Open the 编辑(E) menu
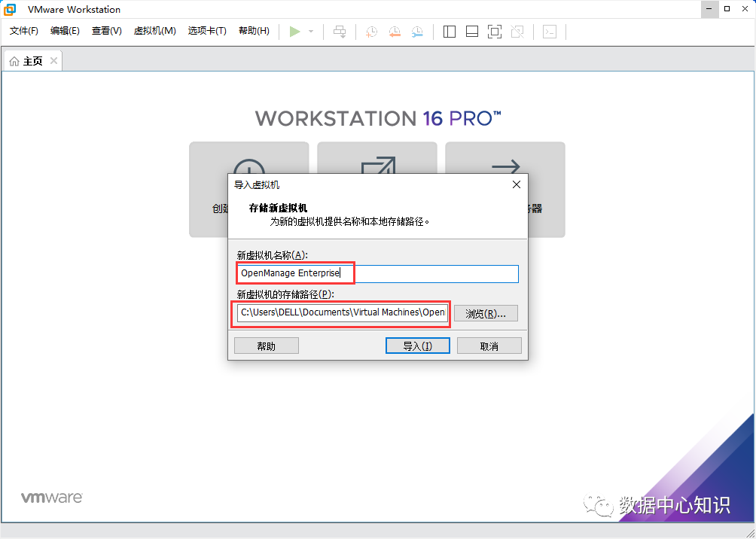The image size is (756, 539). (65, 31)
